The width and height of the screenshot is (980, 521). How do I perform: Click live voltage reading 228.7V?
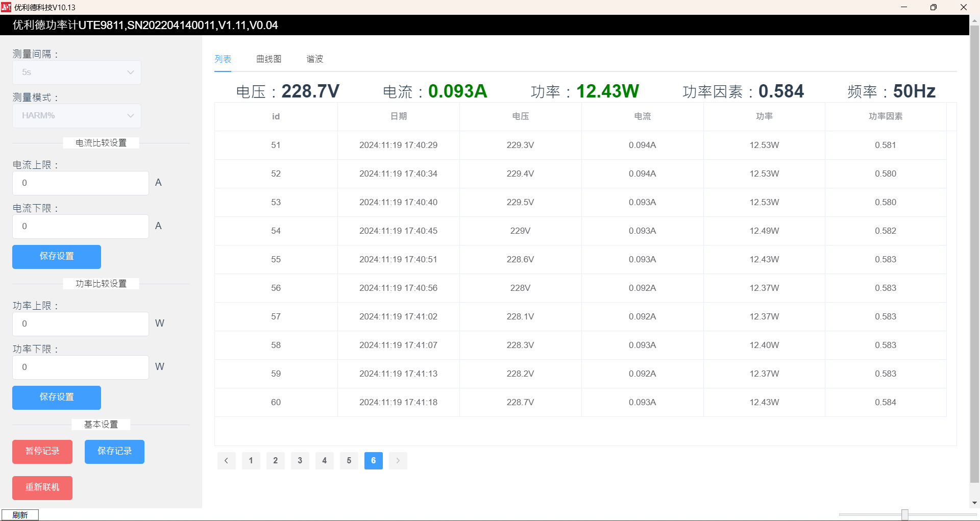310,91
